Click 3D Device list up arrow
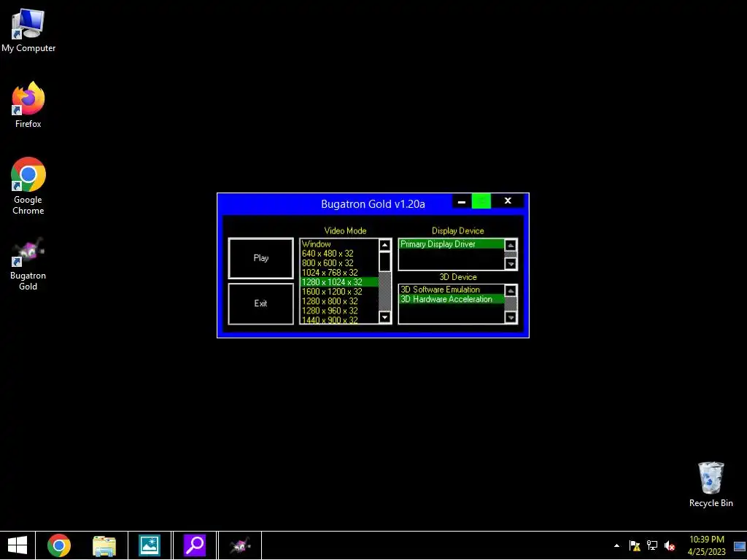 510,290
